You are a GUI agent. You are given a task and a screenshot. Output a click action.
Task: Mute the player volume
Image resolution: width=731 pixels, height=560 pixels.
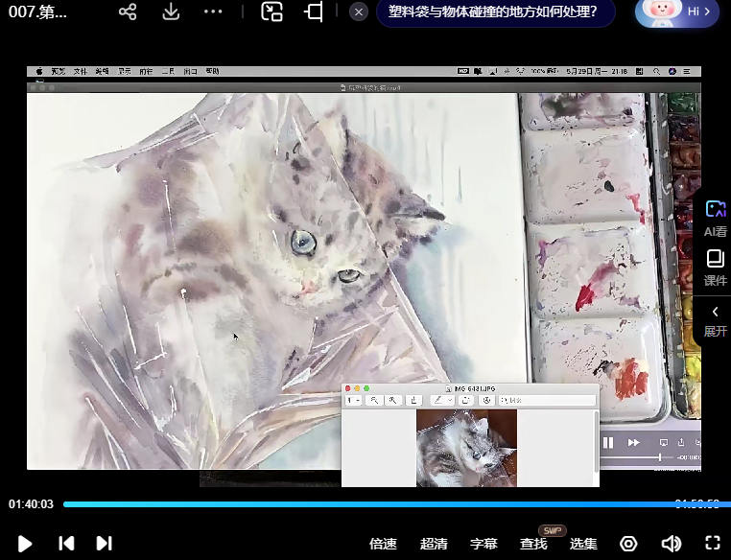coord(671,543)
